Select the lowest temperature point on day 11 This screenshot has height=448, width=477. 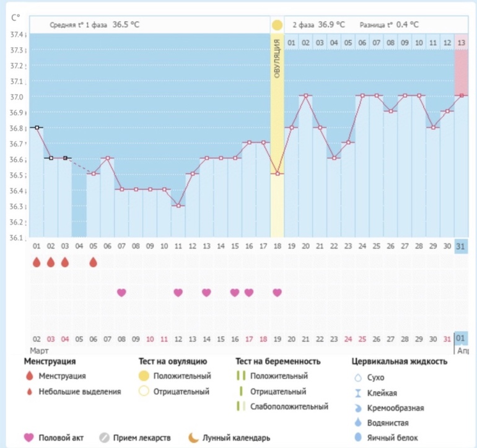pyautogui.click(x=178, y=205)
